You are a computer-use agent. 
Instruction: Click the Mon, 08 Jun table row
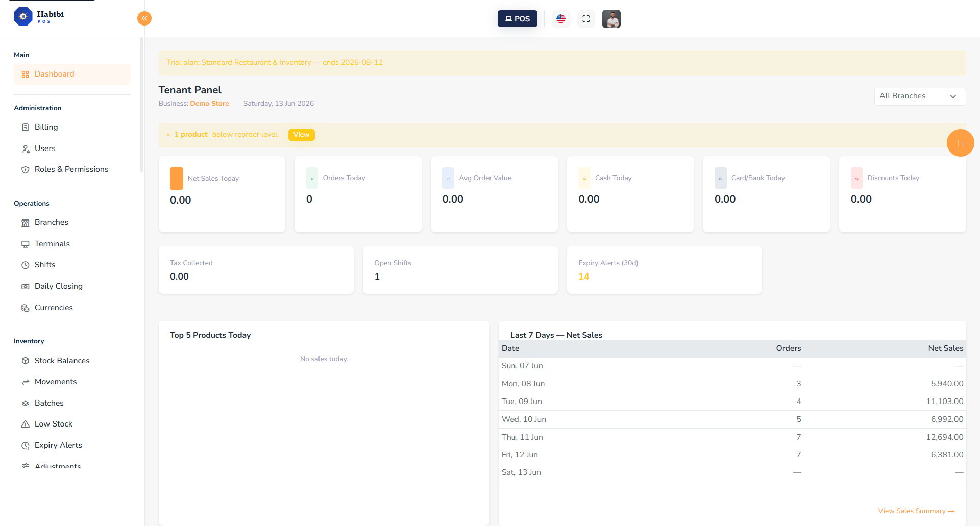coord(732,384)
